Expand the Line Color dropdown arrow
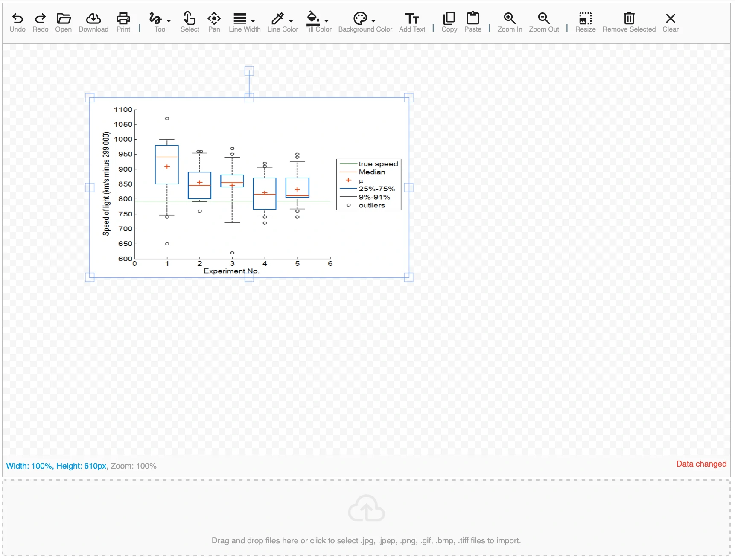Viewport: 735px width, 560px height. coord(291,21)
